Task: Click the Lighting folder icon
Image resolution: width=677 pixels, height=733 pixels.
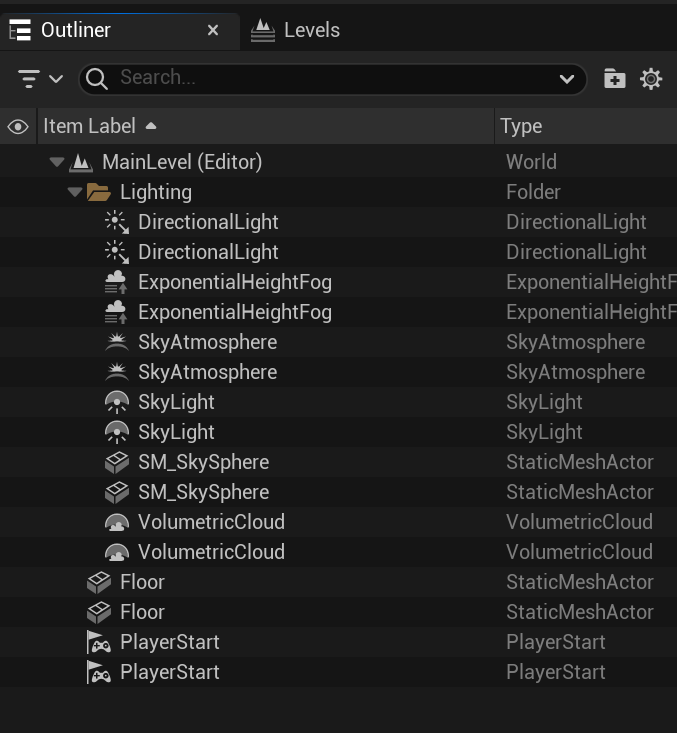Action: [x=99, y=193]
